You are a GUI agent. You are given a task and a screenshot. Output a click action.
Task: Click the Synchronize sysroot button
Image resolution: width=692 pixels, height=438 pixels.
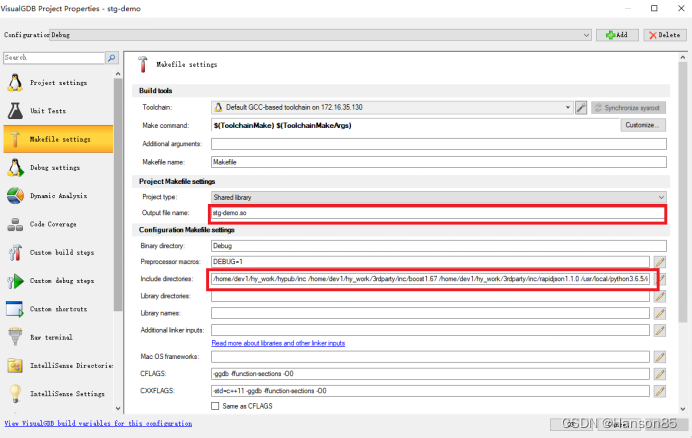coord(628,108)
